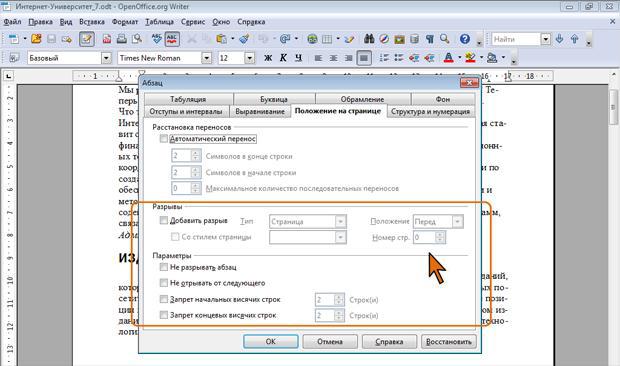Switch to Отступы и интервалы tab
The image size is (620, 366).
[185, 111]
